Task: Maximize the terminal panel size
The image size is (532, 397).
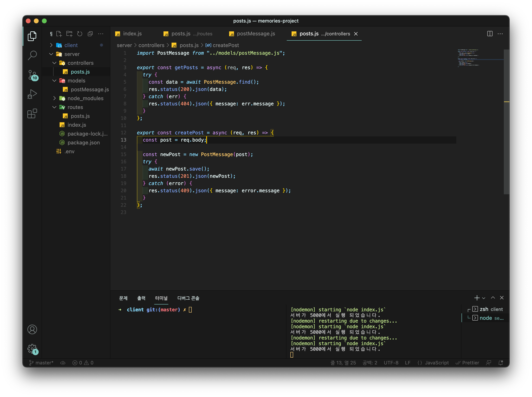Action: [493, 298]
